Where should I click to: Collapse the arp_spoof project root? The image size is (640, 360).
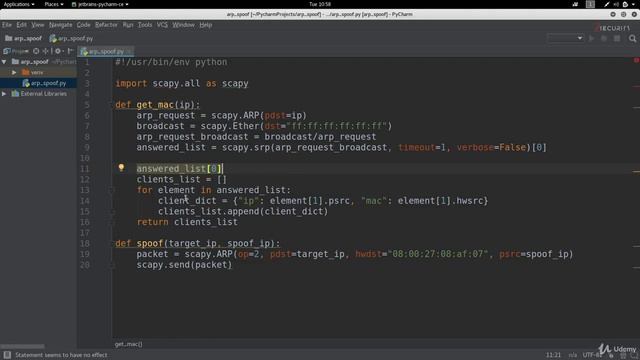[4, 62]
